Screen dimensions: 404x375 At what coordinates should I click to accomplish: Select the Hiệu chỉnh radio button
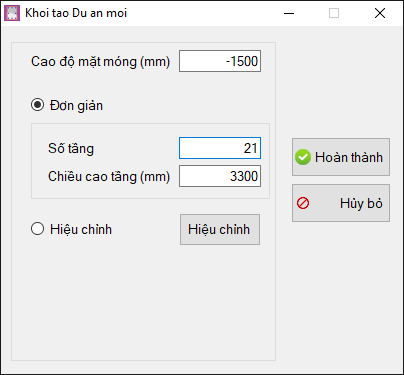tap(37, 229)
